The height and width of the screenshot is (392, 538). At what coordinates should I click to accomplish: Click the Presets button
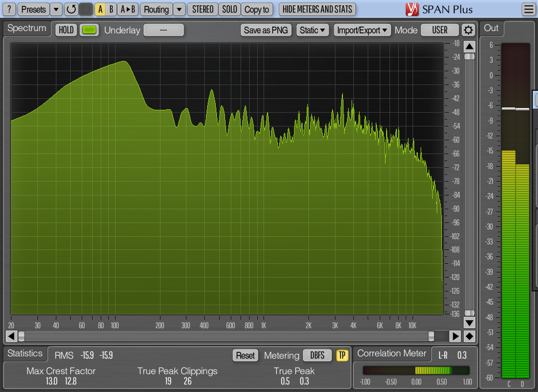pos(33,9)
